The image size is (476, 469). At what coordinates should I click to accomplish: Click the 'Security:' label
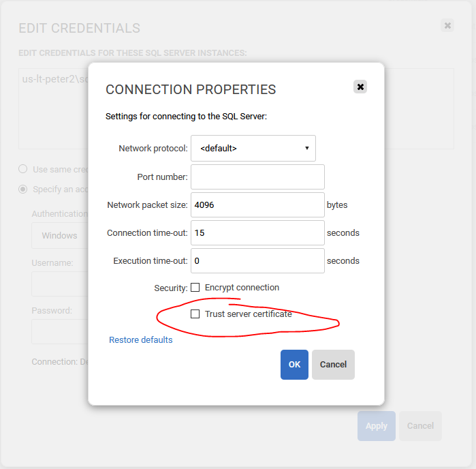[x=171, y=288]
